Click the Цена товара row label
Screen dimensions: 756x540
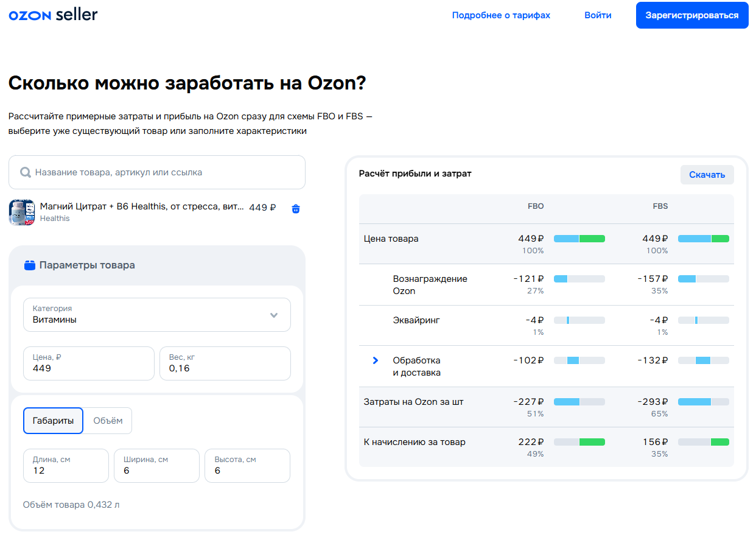391,239
